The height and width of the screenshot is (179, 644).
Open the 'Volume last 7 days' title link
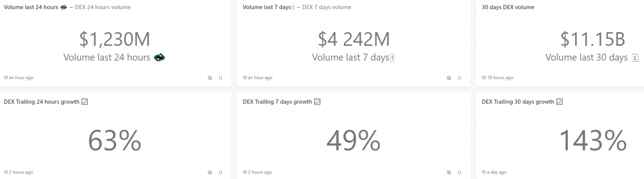[266, 7]
